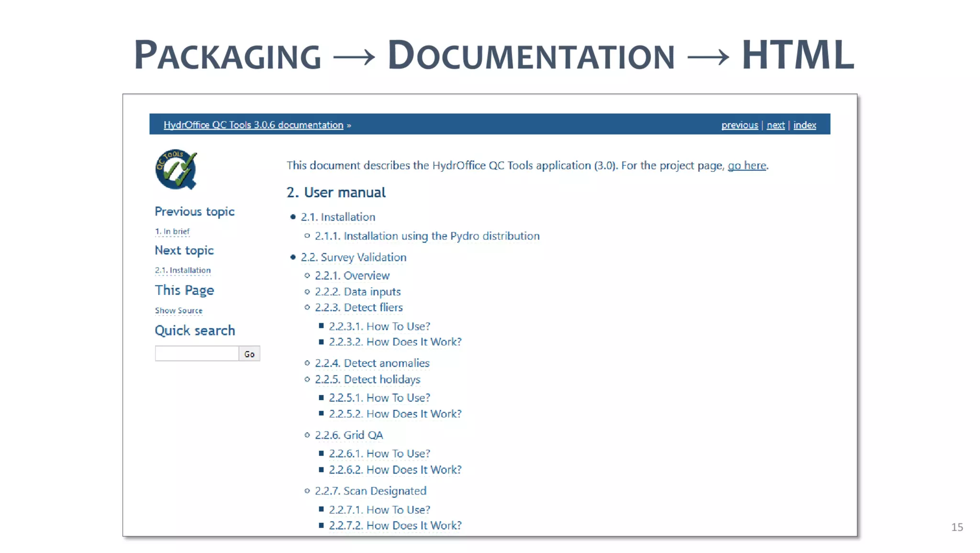Open '2.2.5.2. How Does It Work?' link
Viewport: 980px width, 553px height.
pos(395,414)
